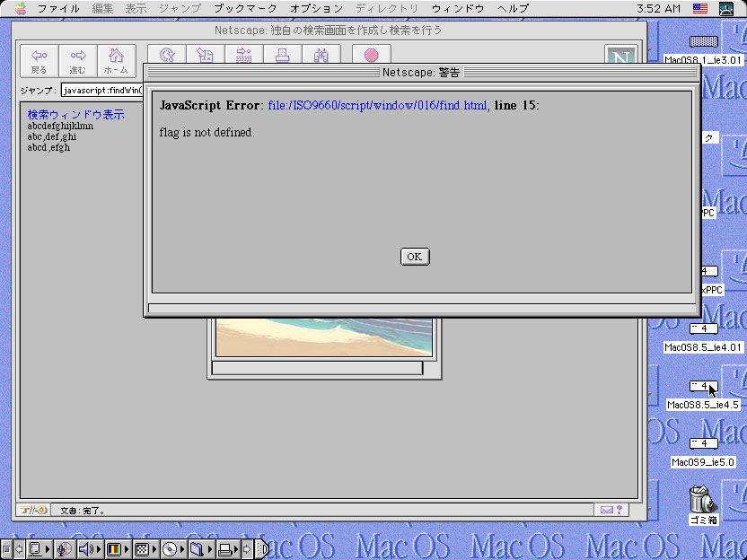
Task: Select the MacOS8.1_ie3.01 desktop icon
Action: point(704,50)
